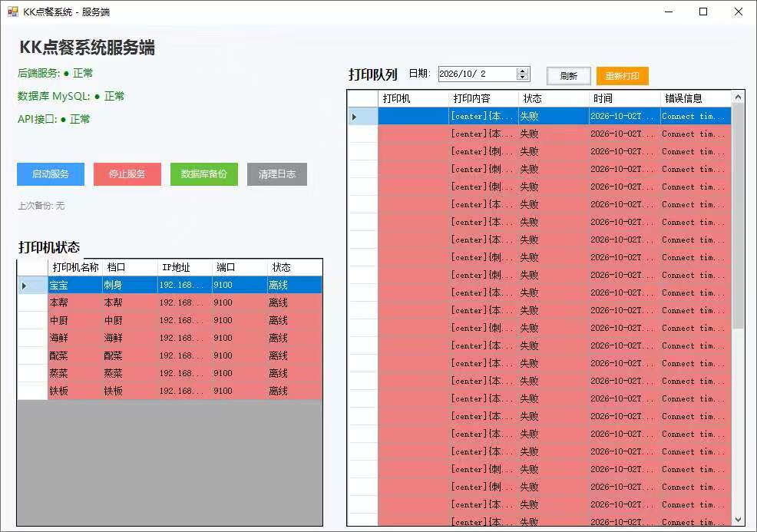Screen dimensions: 757x532
Task: Decrease the date using the down spinner arrow
Action: point(522,78)
